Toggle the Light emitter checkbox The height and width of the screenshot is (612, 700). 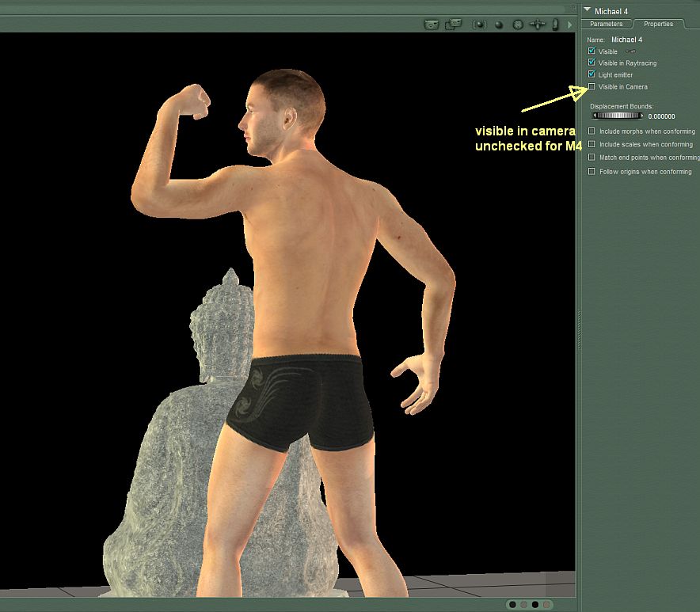[x=592, y=74]
